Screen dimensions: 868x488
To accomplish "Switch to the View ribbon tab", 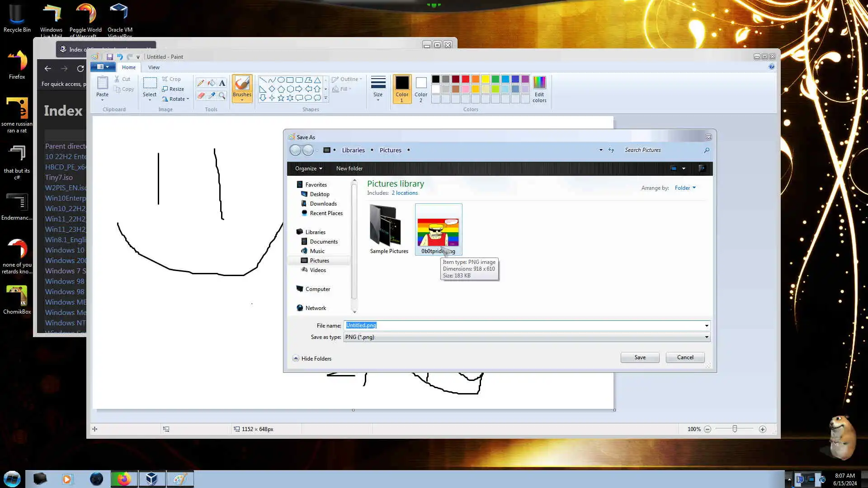I will pyautogui.click(x=154, y=67).
